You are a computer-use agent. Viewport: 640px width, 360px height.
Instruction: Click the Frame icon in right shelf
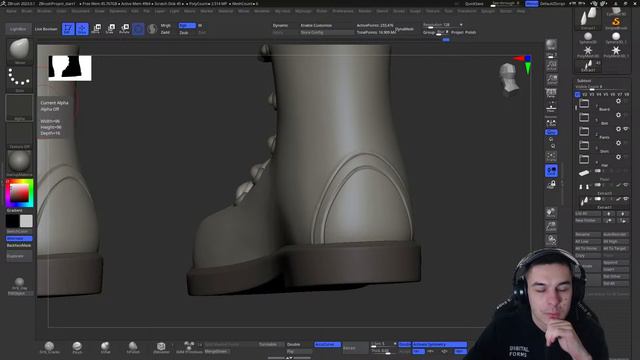pos(551,157)
